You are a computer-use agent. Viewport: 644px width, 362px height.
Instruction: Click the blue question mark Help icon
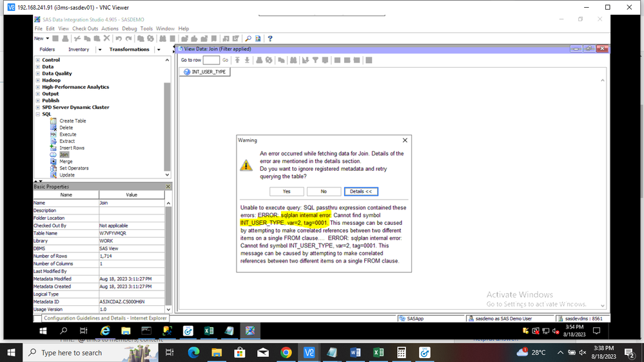pyautogui.click(x=270, y=39)
